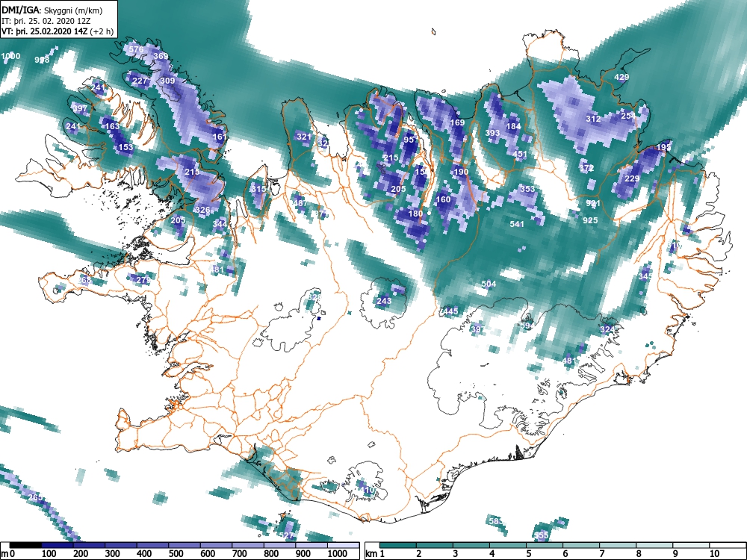Screen dimensions: 747x560
Task: Click visibility value 227 on the map
Action: (x=140, y=81)
